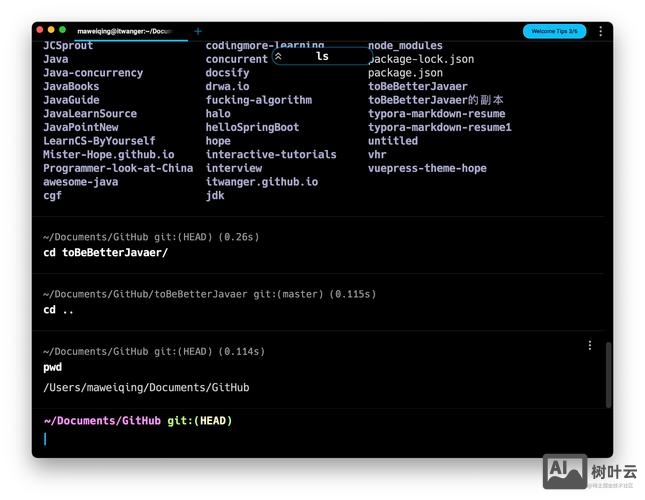Select the cd toBeBetterJavaer/ command block
This screenshot has height=500, width=645.
(x=105, y=252)
